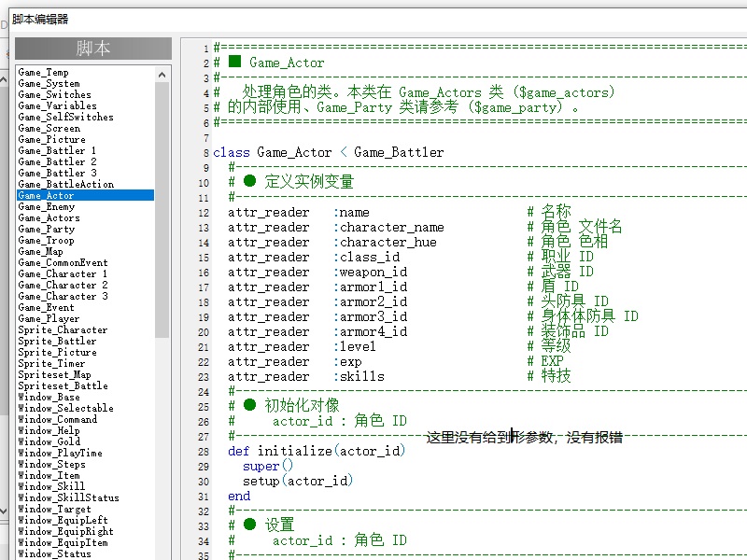Screen dimensions: 747x560
Task: Choose the Sprite_Timer script
Action: (51, 363)
